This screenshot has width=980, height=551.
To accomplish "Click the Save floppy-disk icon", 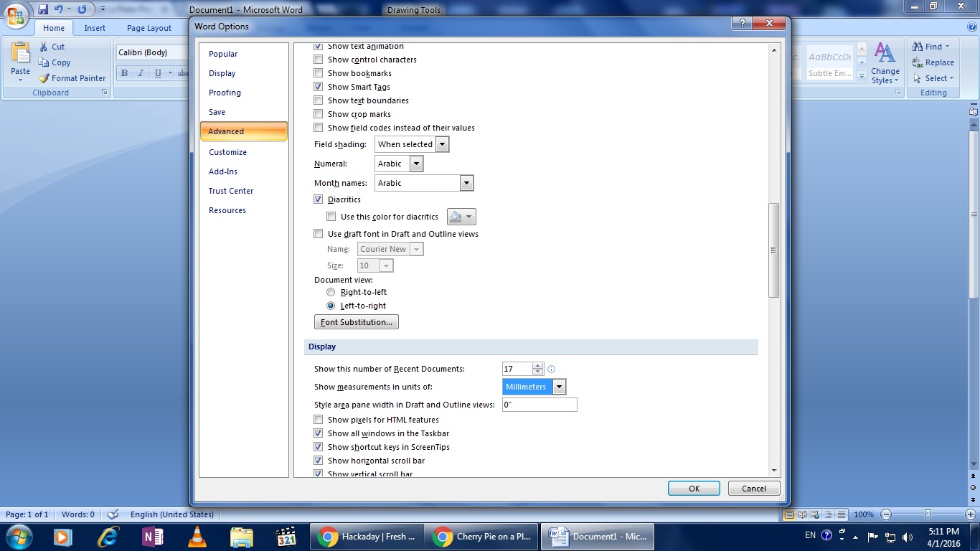I will [43, 9].
